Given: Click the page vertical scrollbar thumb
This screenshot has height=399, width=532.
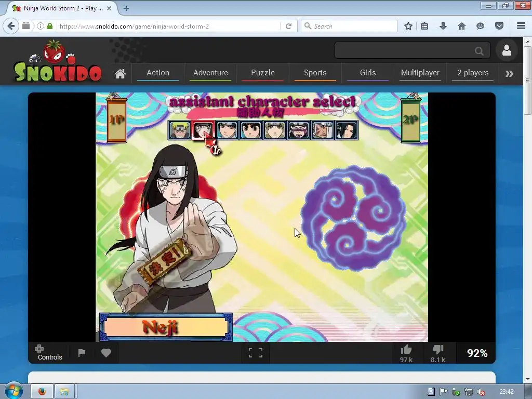Looking at the screenshot, I should click(x=527, y=81).
